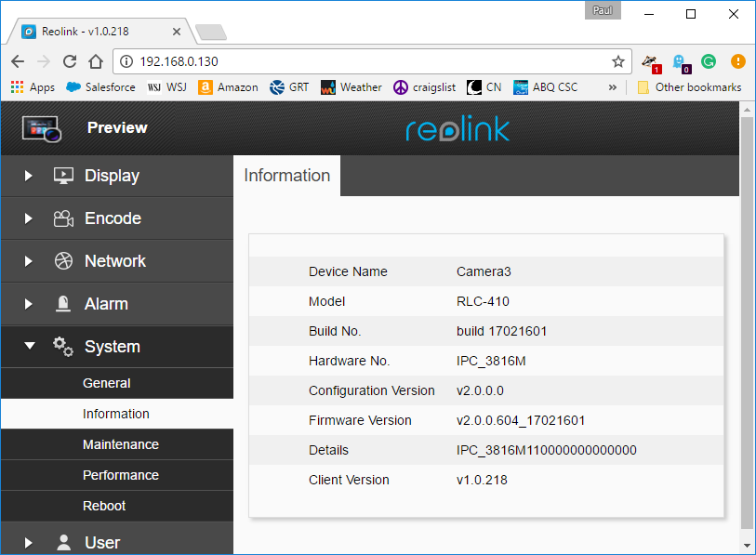This screenshot has width=756, height=555.
Task: Go back with browser back arrow
Action: coord(18,61)
